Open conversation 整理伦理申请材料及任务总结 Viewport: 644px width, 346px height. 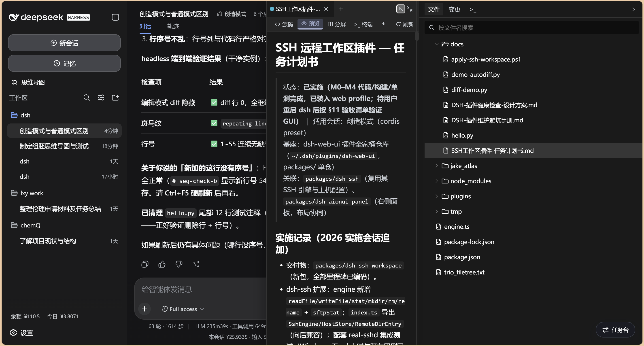pyautogui.click(x=64, y=209)
